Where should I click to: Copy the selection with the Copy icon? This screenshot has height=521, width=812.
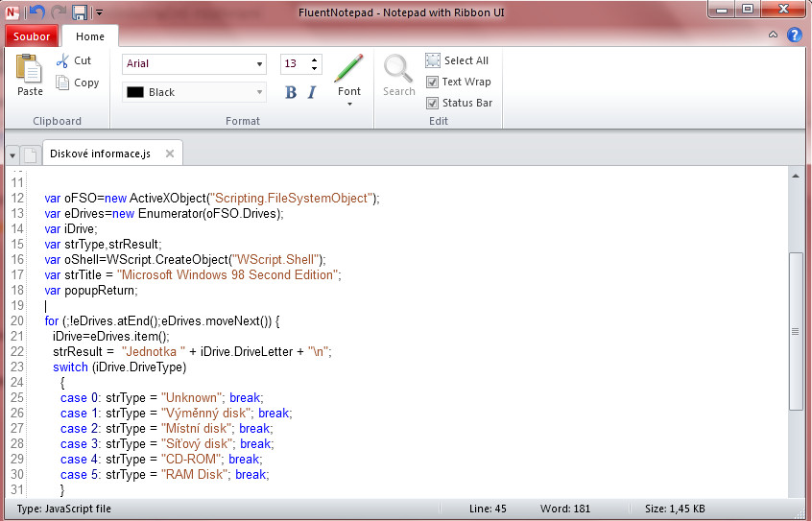click(62, 83)
